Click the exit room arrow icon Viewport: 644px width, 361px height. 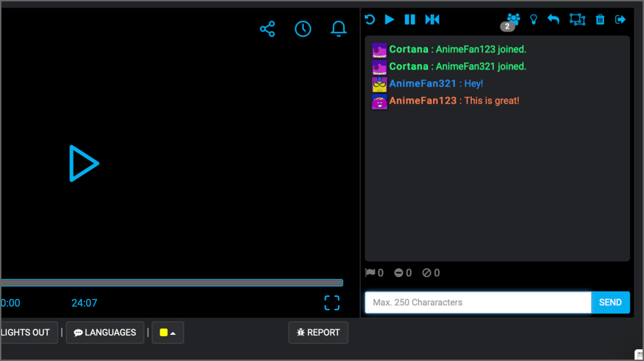click(620, 19)
